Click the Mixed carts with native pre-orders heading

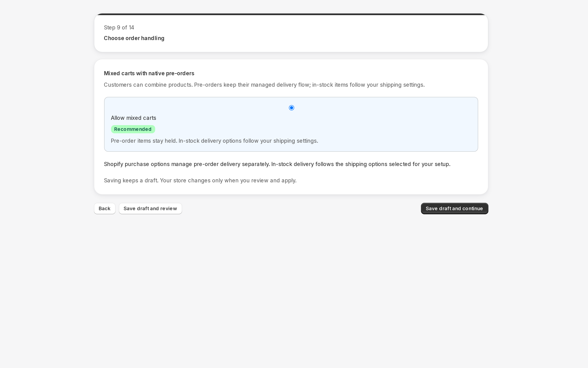pos(149,73)
